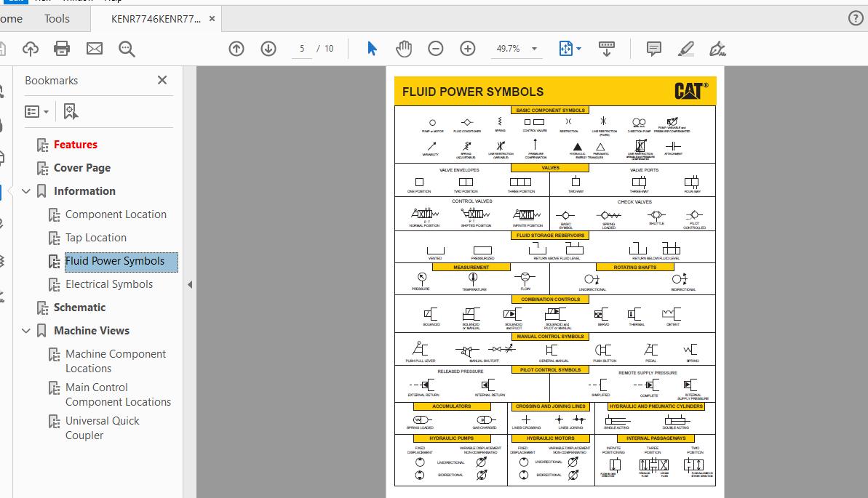
Task: Collapse the Machine Views bookmark group
Action: click(26, 330)
